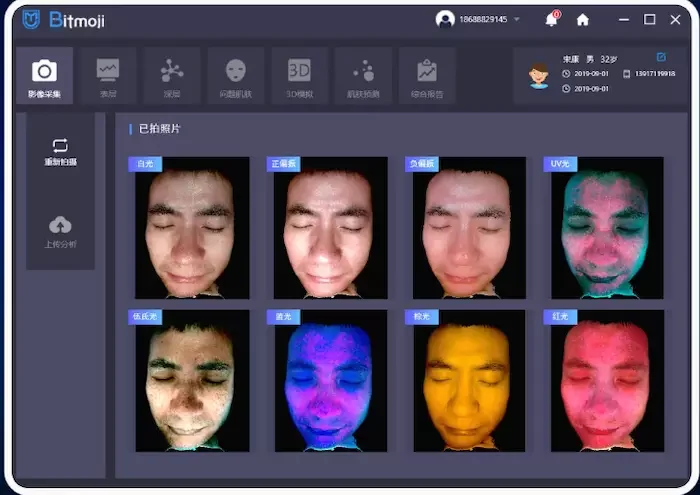Open the 红光 red light face photo

point(606,380)
